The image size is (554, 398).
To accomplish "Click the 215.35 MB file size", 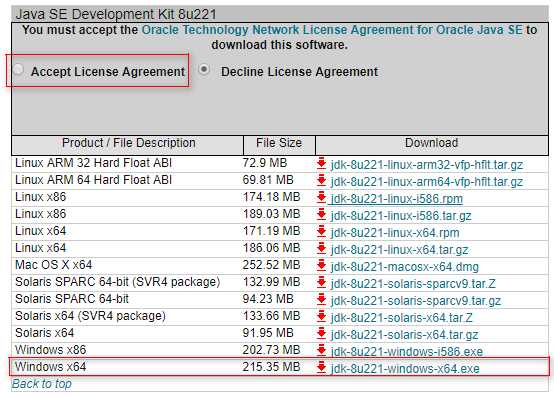I will click(271, 367).
